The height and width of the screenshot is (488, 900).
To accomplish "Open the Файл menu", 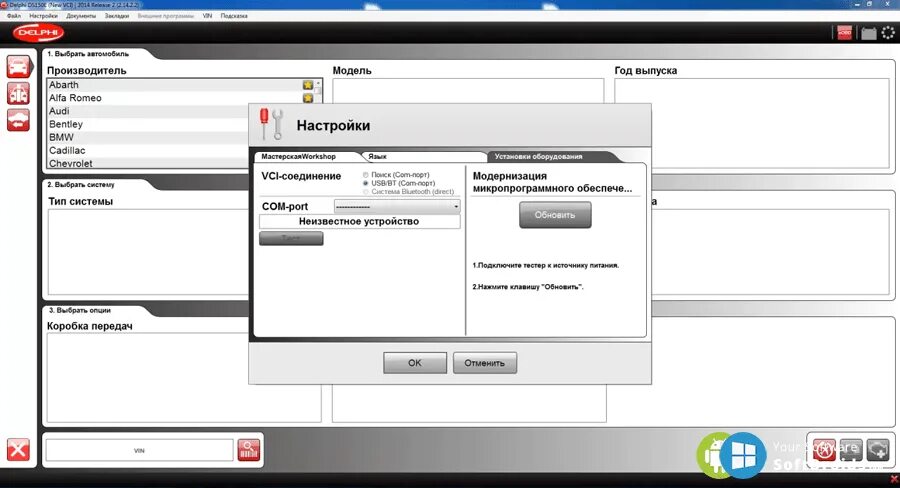I will point(14,16).
